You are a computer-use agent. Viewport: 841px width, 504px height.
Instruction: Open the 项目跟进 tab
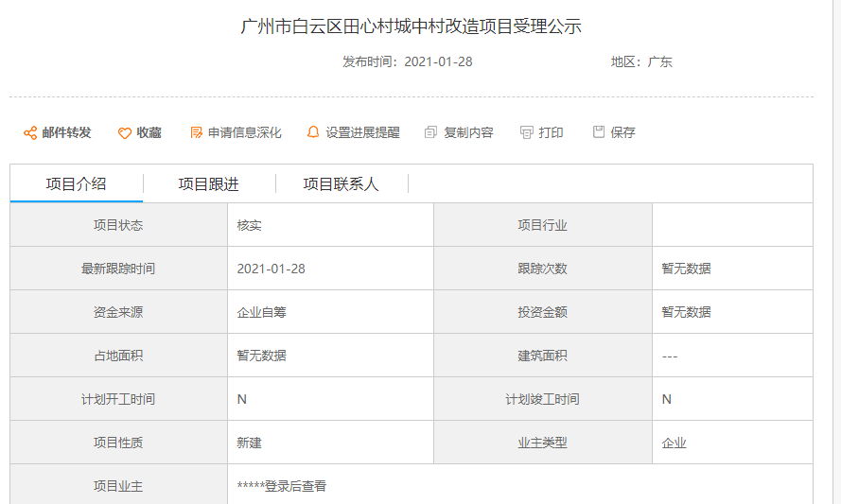coord(208,184)
